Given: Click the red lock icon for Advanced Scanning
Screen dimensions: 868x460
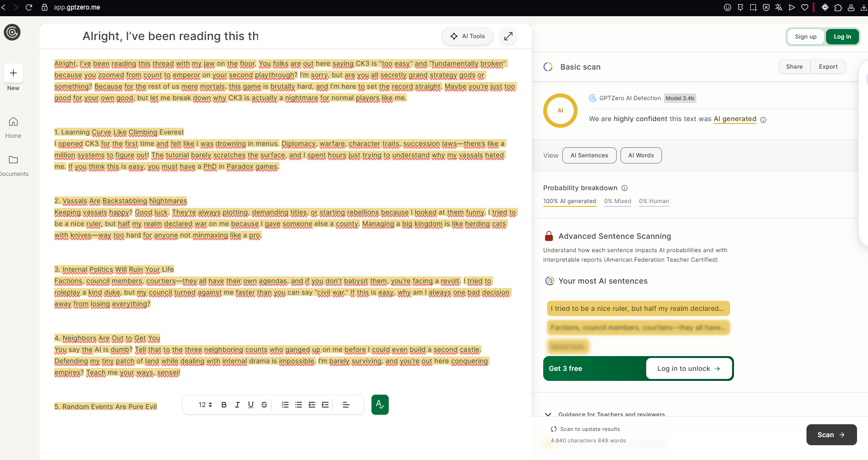Looking at the screenshot, I should coord(549,236).
